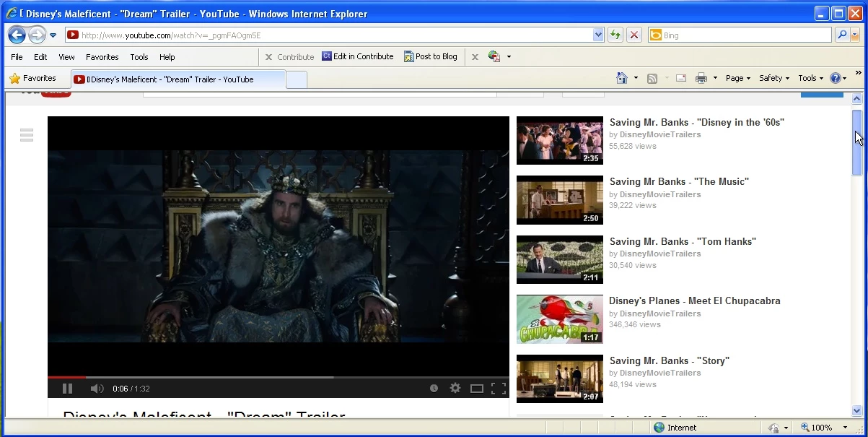868x437 pixels.
Task: Click the blue Help question mark icon
Action: (836, 78)
